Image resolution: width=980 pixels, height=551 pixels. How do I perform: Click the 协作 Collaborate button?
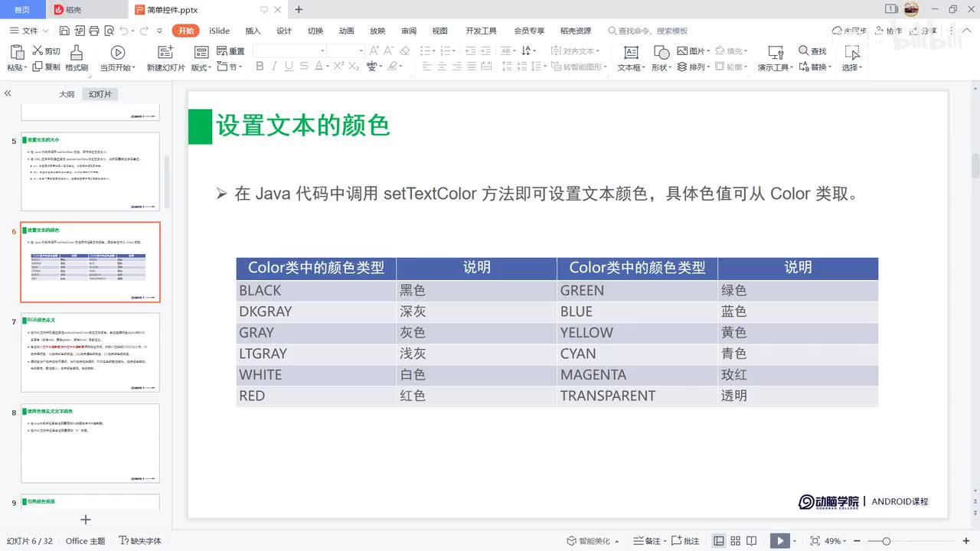pos(889,31)
